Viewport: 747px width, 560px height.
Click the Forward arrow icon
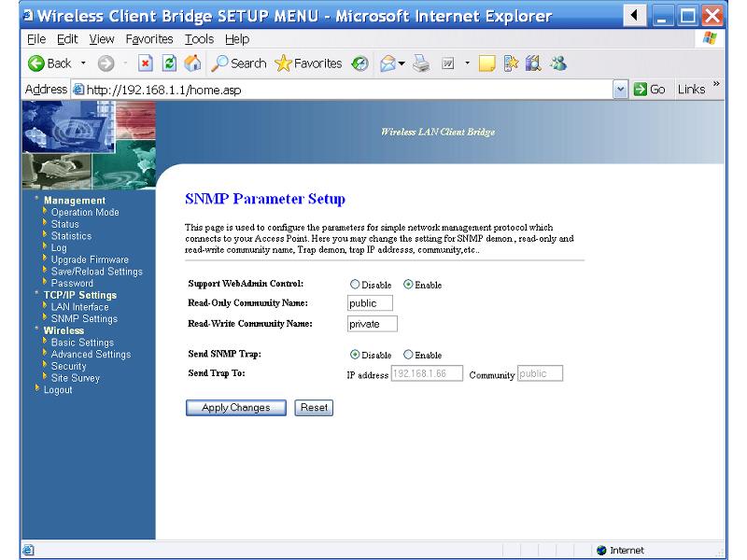pos(106,63)
